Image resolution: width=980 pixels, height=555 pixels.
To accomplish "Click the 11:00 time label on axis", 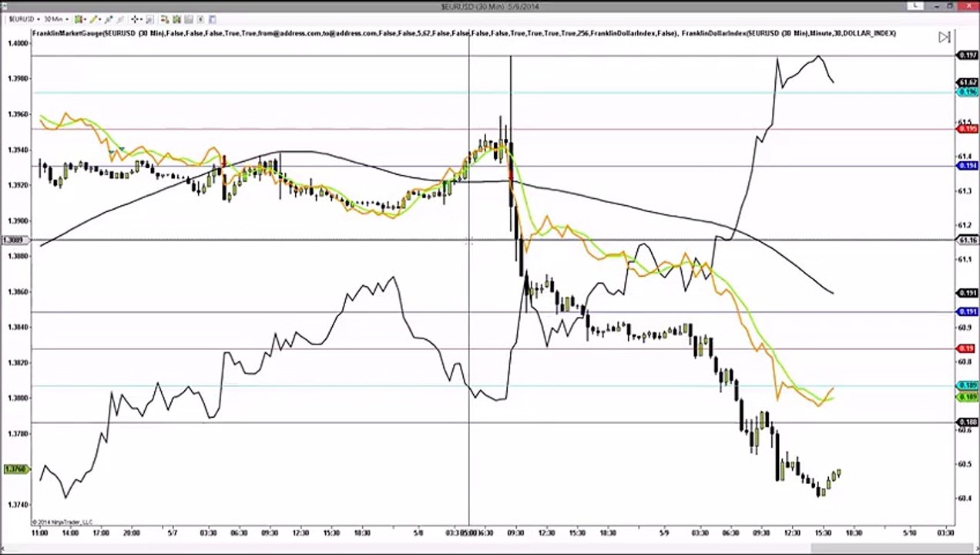I will pos(40,533).
